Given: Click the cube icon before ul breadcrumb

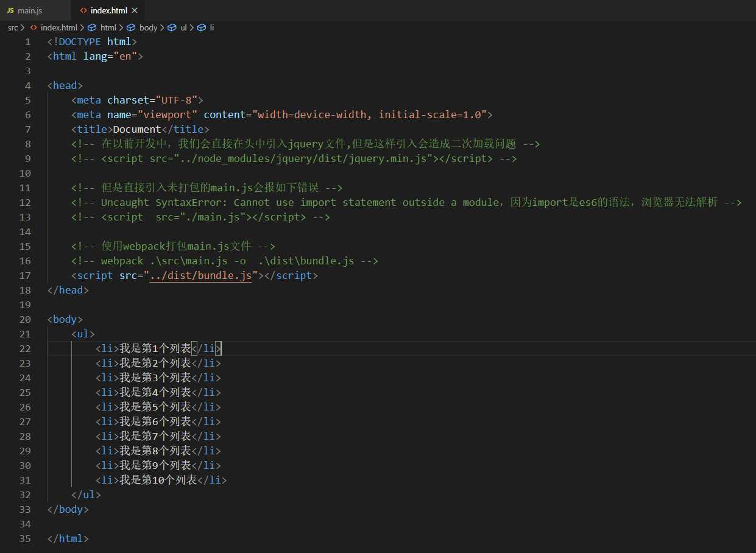Looking at the screenshot, I should pyautogui.click(x=172, y=27).
